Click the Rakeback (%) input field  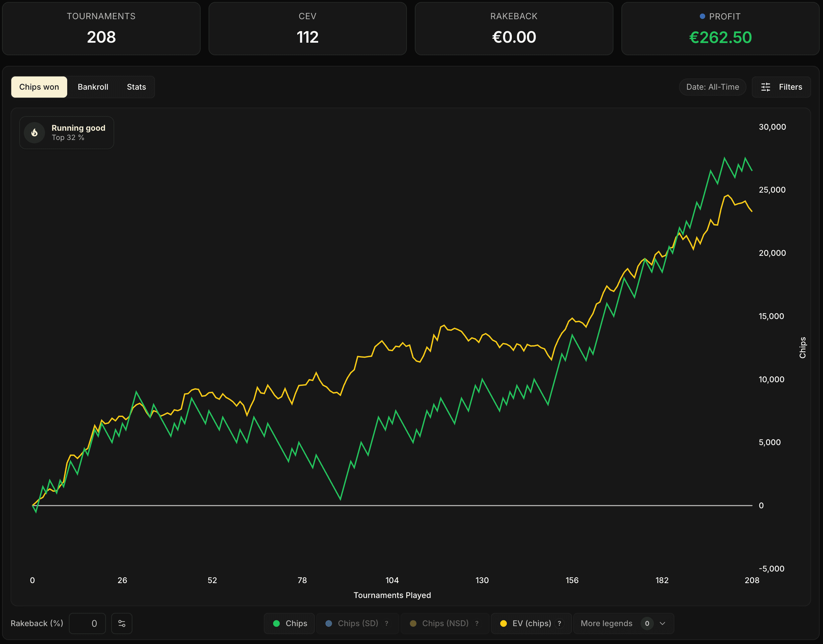coord(87,623)
